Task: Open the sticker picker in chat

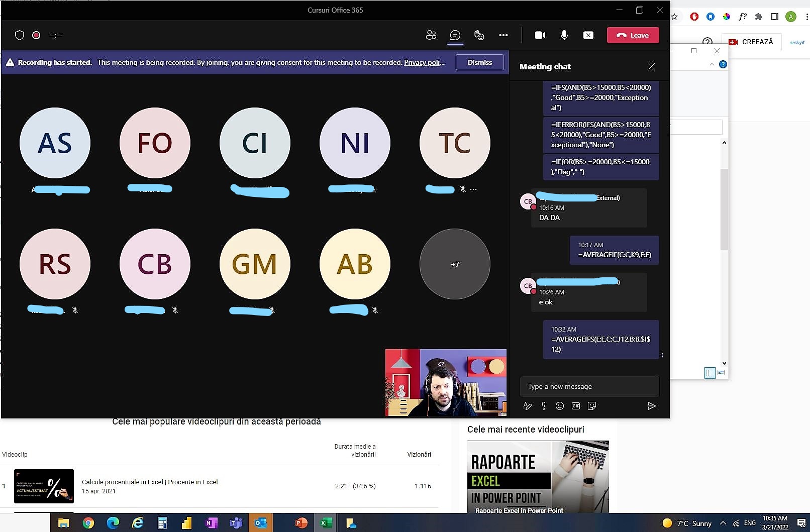Action: pyautogui.click(x=592, y=406)
